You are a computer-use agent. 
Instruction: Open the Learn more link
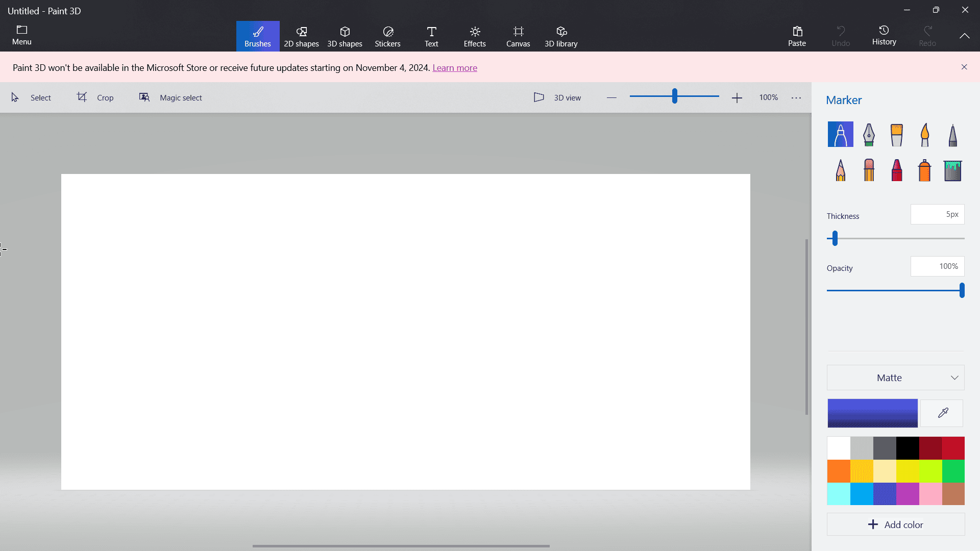point(455,67)
